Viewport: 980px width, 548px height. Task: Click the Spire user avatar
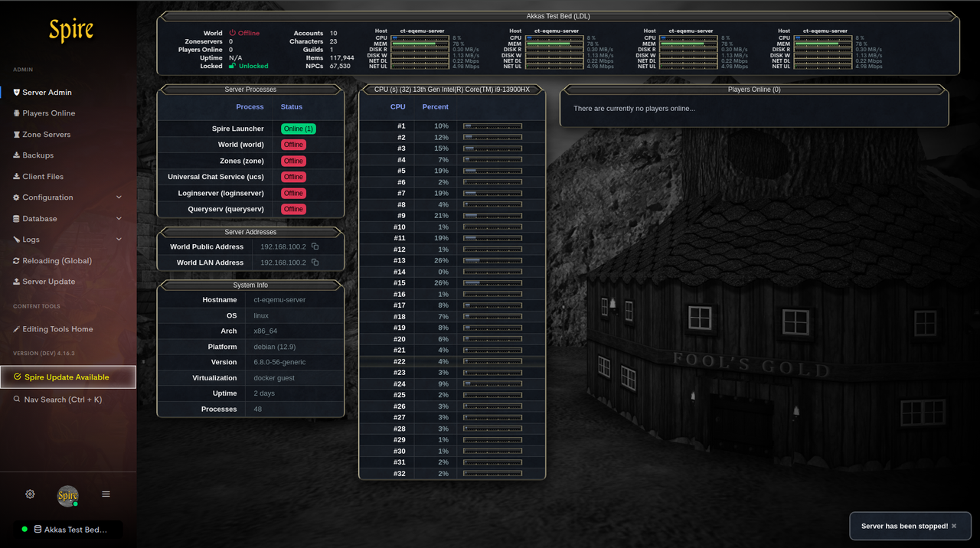(68, 496)
